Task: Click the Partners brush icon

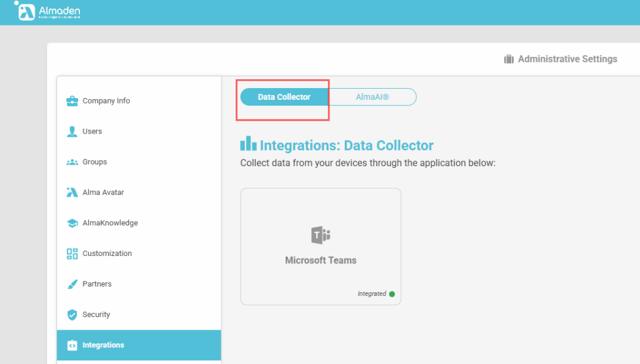Action: coord(72,284)
